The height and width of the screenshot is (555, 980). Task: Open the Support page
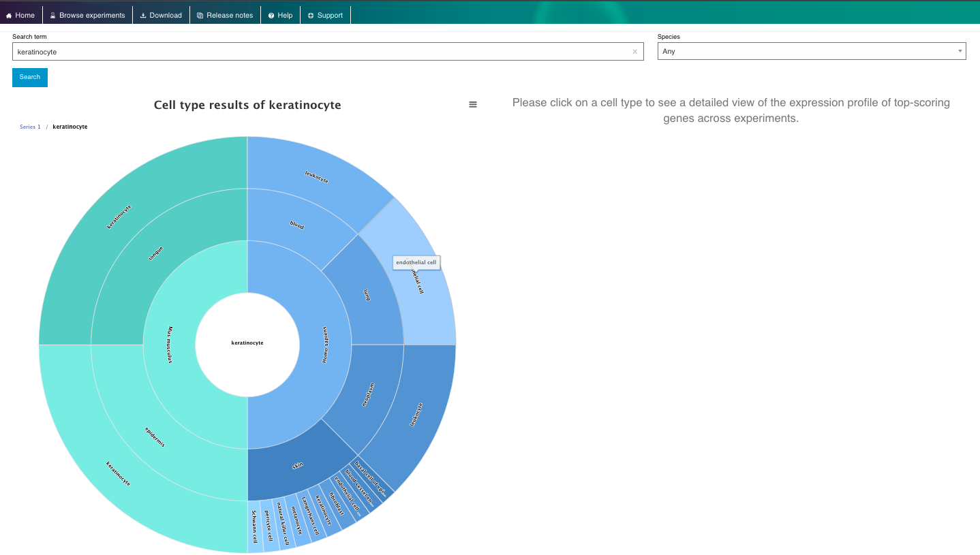[x=325, y=15]
